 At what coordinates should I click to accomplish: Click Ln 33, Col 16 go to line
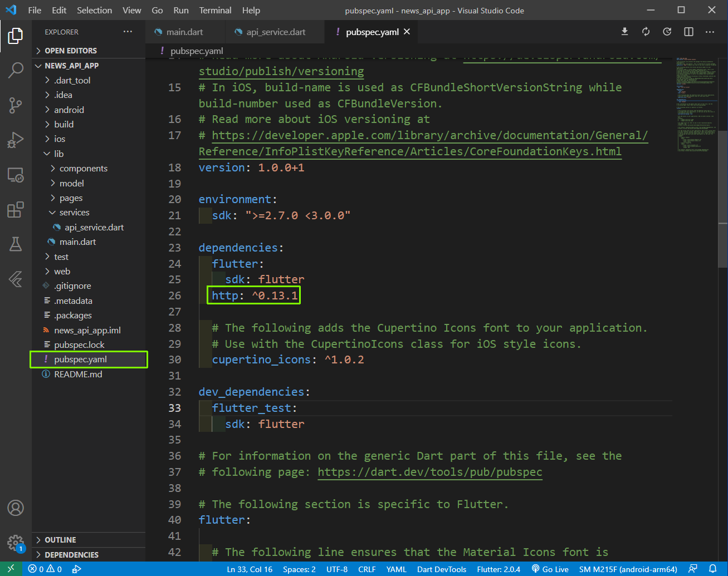point(250,569)
